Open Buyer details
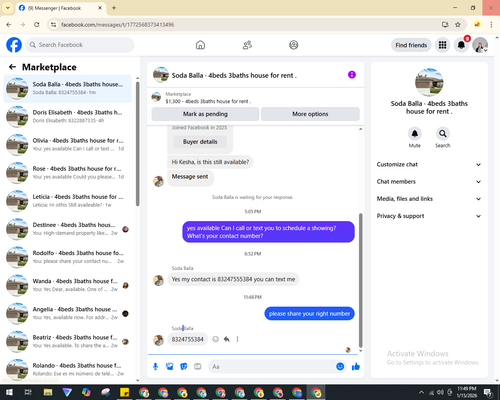This screenshot has height=400, width=500. [200, 142]
